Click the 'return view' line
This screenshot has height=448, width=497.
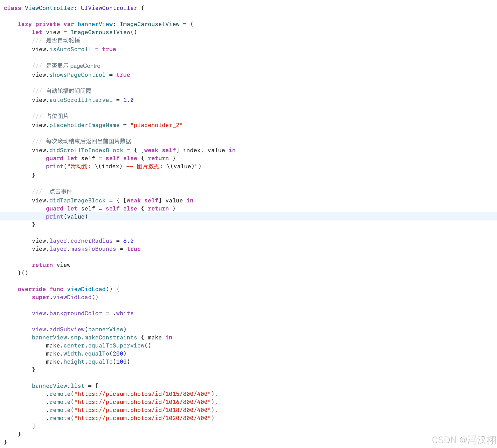click(51, 265)
